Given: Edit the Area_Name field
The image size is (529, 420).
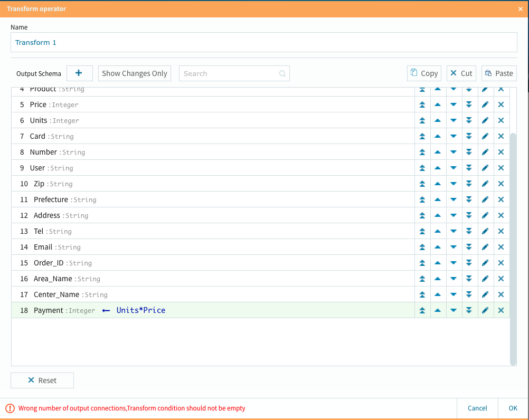Looking at the screenshot, I should (x=485, y=279).
